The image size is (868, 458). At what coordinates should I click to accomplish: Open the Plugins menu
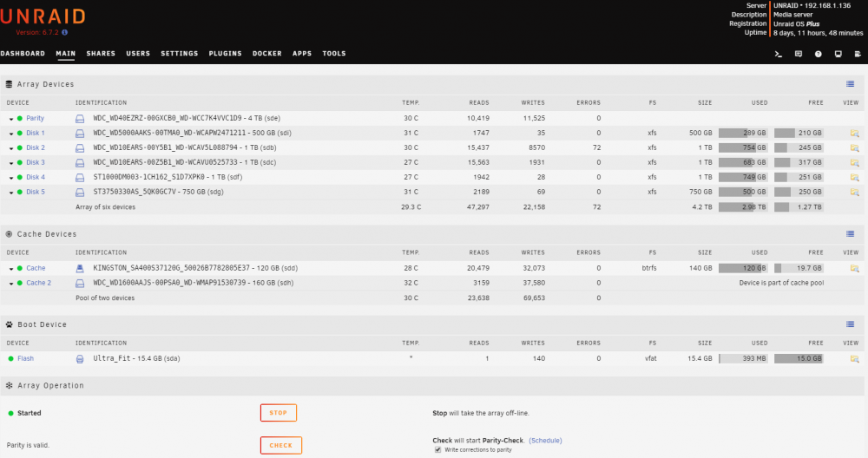(x=226, y=54)
